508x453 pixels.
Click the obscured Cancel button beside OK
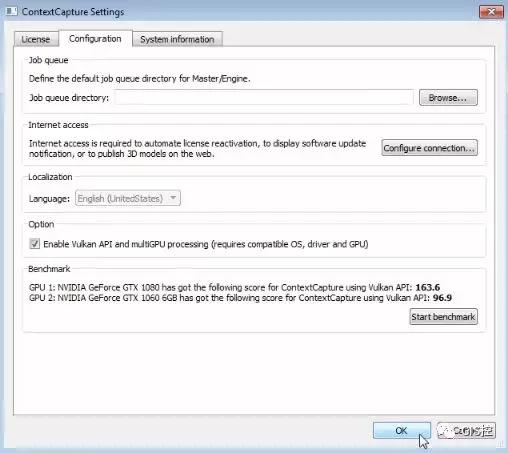click(x=466, y=431)
